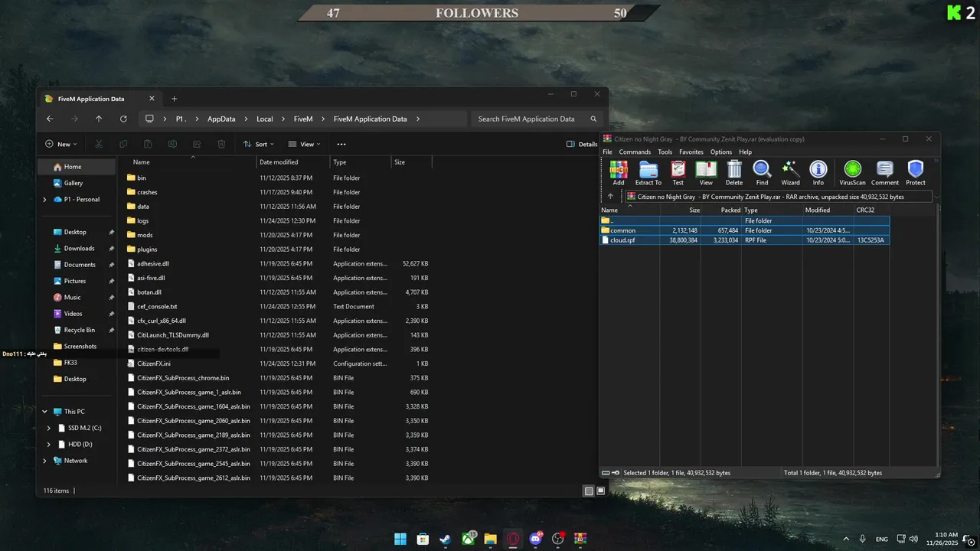Click the search magnifier in File Explorer

pos(593,119)
